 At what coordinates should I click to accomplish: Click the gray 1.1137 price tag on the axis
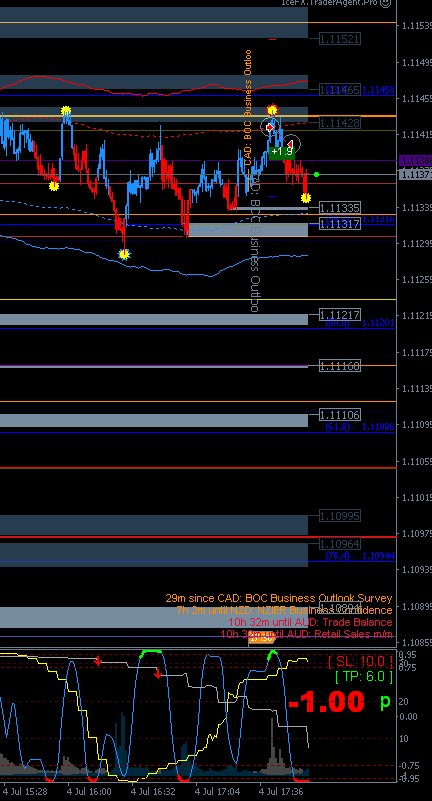pos(415,175)
